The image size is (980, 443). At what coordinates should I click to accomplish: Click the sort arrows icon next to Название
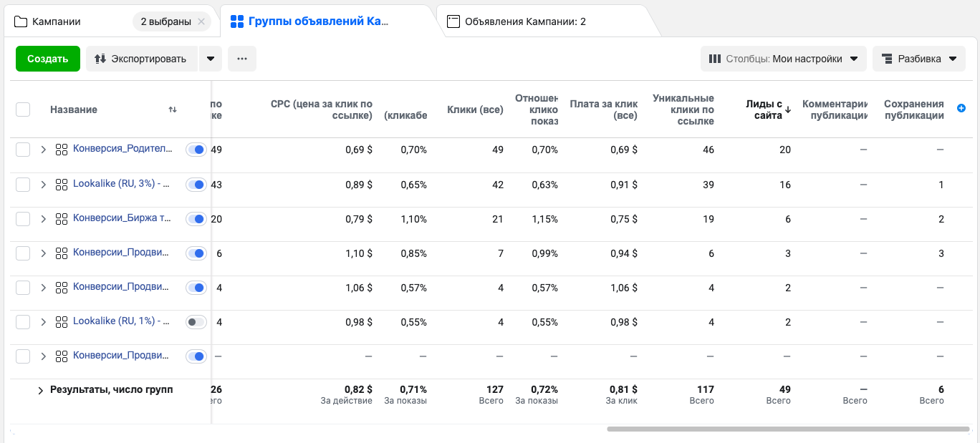click(173, 109)
